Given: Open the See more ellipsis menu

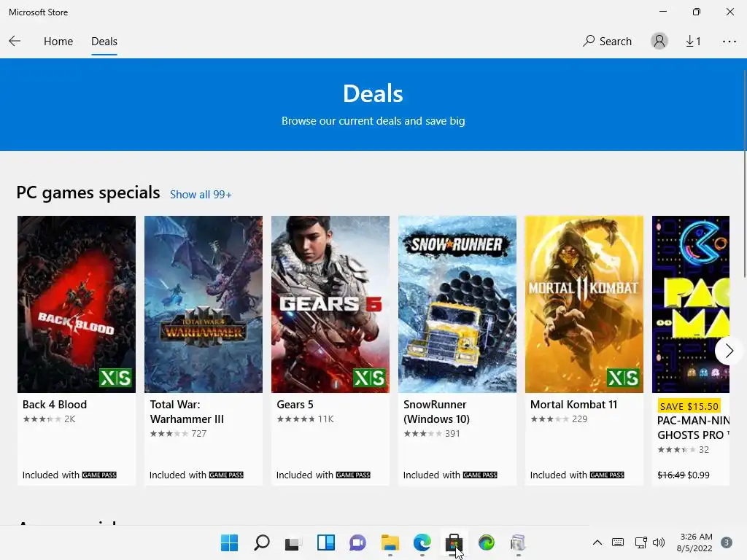Looking at the screenshot, I should (729, 42).
